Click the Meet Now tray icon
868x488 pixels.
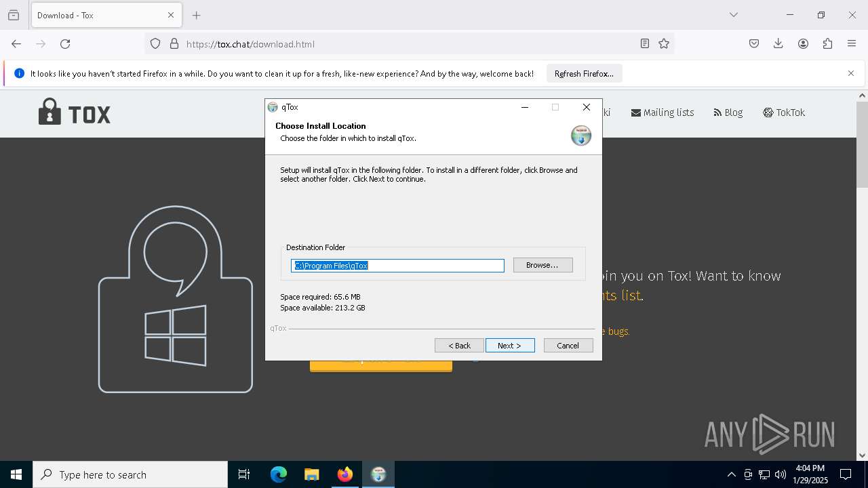point(748,474)
